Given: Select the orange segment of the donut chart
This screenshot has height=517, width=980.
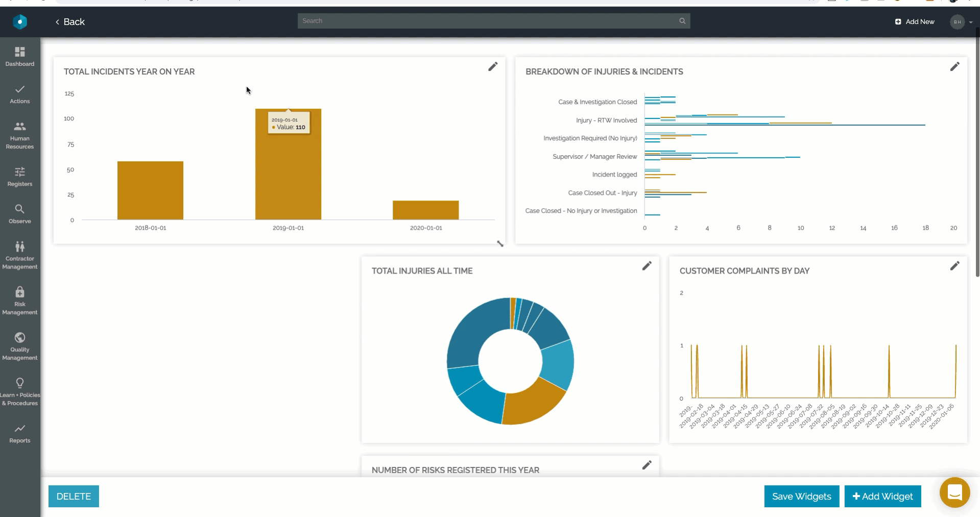Looking at the screenshot, I should pos(531,406).
